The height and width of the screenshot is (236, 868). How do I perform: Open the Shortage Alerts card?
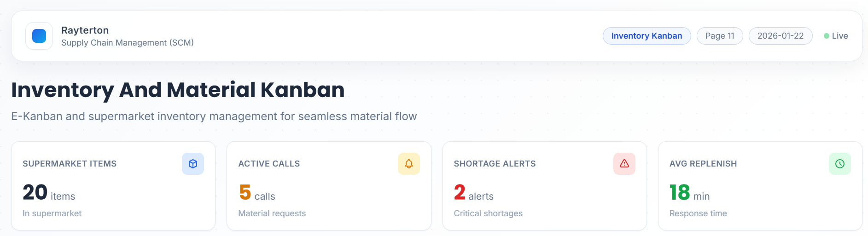tap(544, 186)
